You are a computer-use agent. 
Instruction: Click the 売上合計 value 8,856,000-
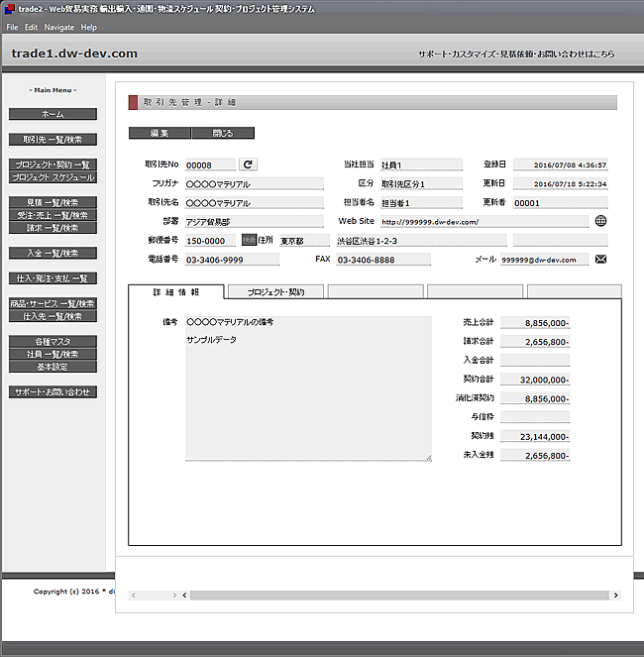click(535, 323)
